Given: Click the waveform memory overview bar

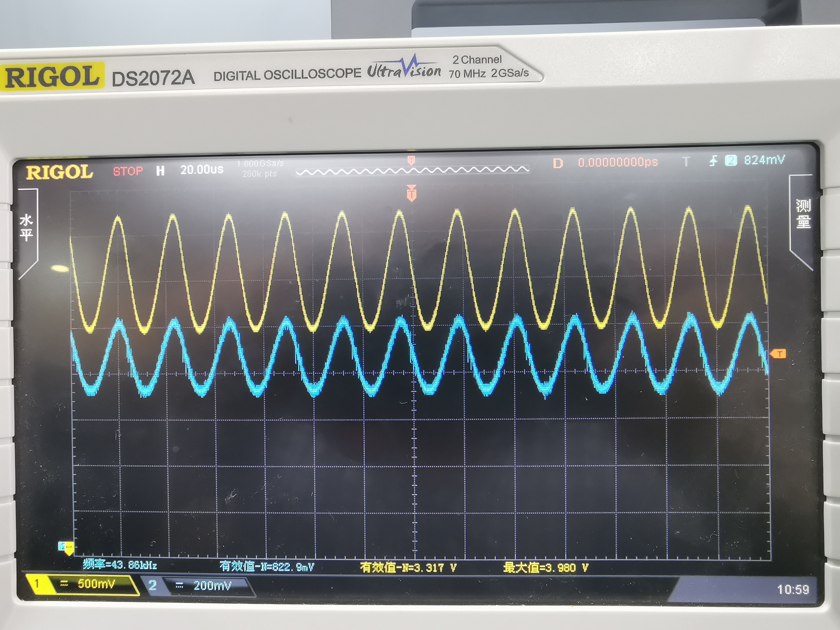Looking at the screenshot, I should 412,170.
